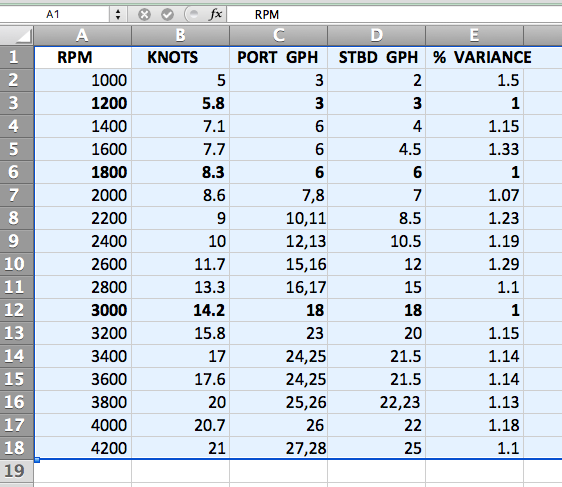562x487 pixels.
Task: Click the Select All corner triangle
Action: pos(16,36)
